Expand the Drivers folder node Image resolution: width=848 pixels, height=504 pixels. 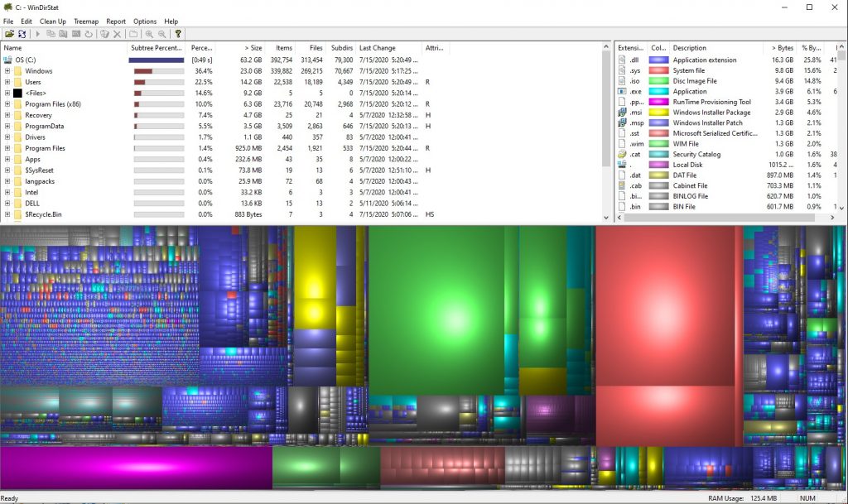pyautogui.click(x=7, y=137)
